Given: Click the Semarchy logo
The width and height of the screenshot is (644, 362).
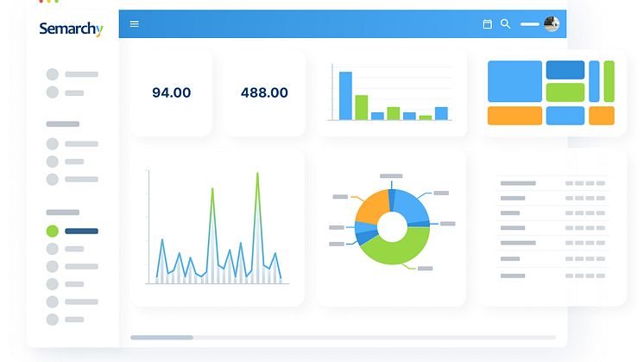Looking at the screenshot, I should [71, 29].
